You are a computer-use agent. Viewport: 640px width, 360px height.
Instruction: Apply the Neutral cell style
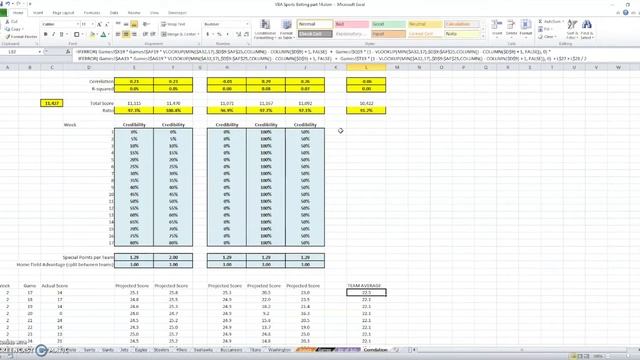pyautogui.click(x=425, y=24)
